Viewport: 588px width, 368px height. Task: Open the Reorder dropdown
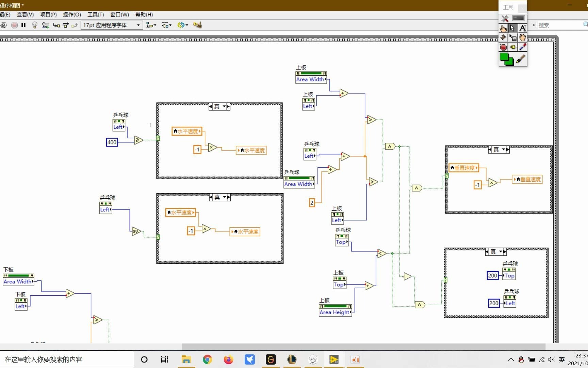click(x=183, y=25)
